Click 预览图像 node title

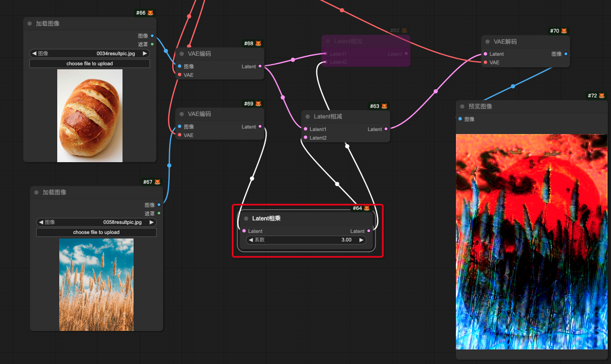point(480,106)
